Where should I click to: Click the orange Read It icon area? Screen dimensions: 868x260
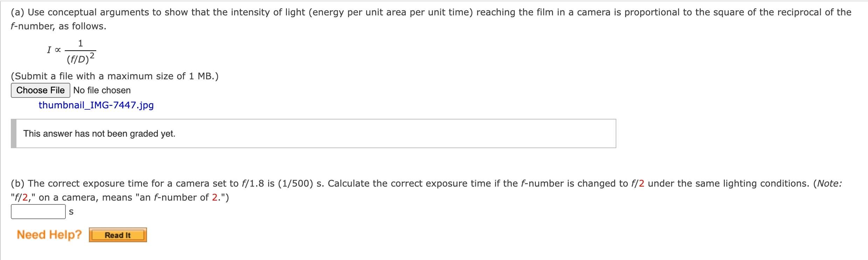pyautogui.click(x=118, y=235)
